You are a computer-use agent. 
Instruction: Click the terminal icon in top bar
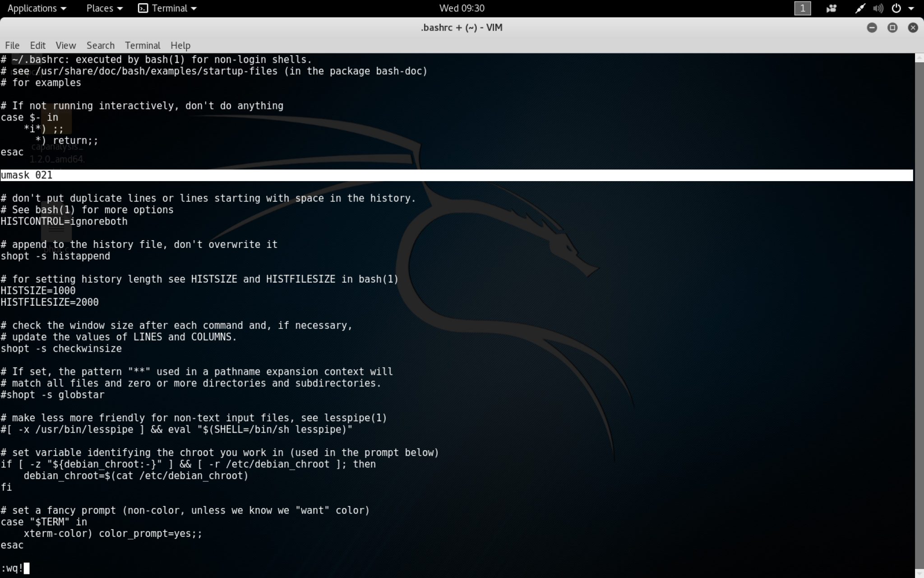pyautogui.click(x=143, y=8)
